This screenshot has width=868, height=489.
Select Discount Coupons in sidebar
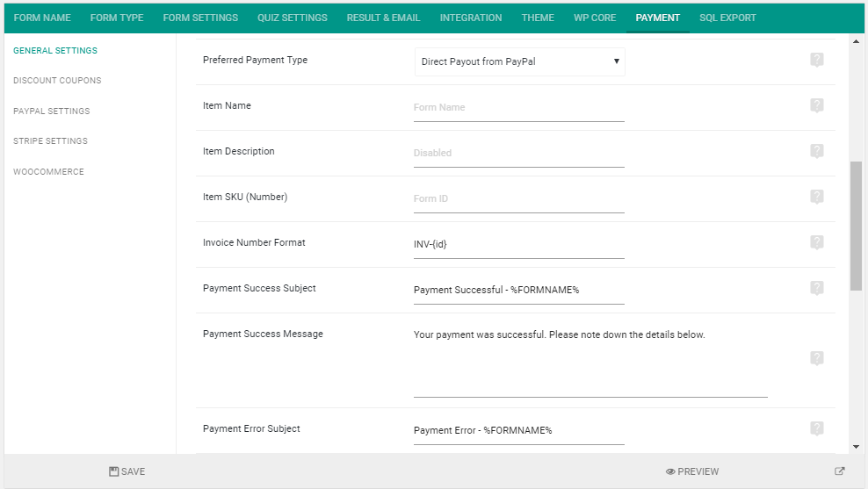pos(57,80)
